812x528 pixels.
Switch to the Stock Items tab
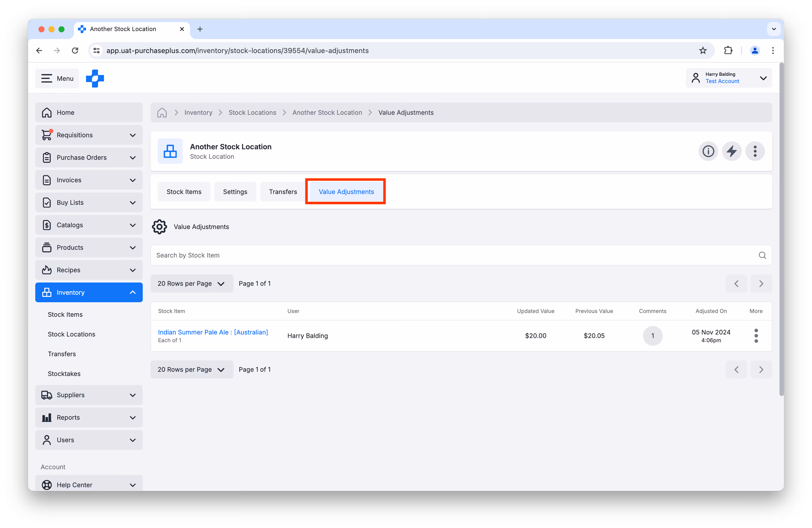(184, 192)
